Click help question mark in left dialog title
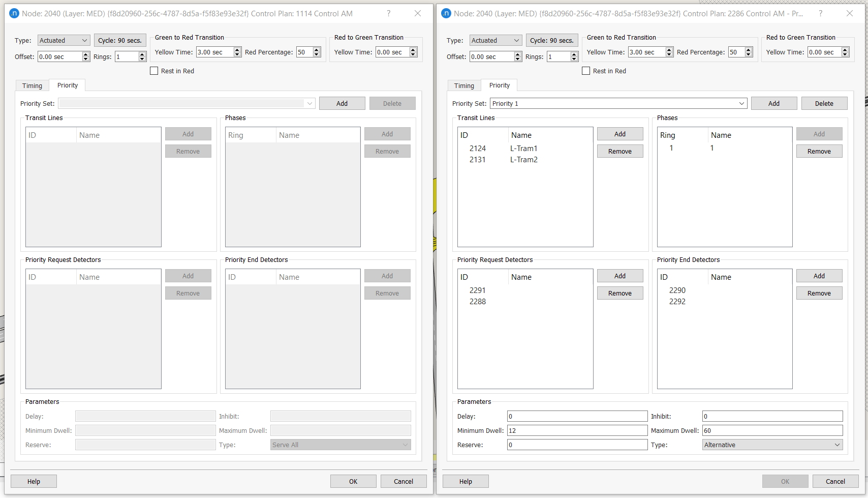868x498 pixels. [388, 14]
